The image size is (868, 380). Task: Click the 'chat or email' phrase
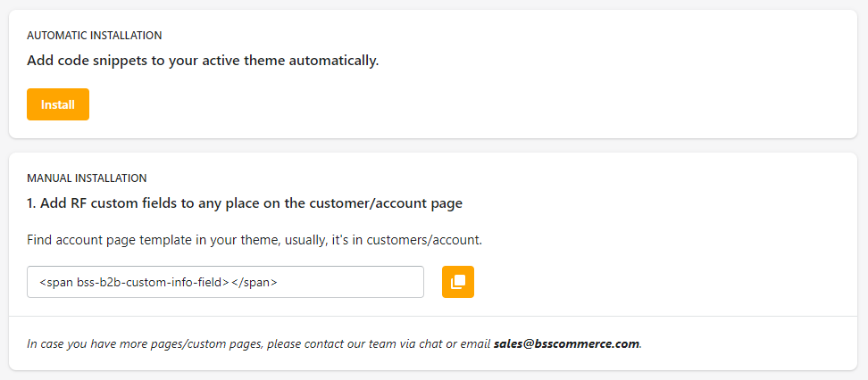453,343
